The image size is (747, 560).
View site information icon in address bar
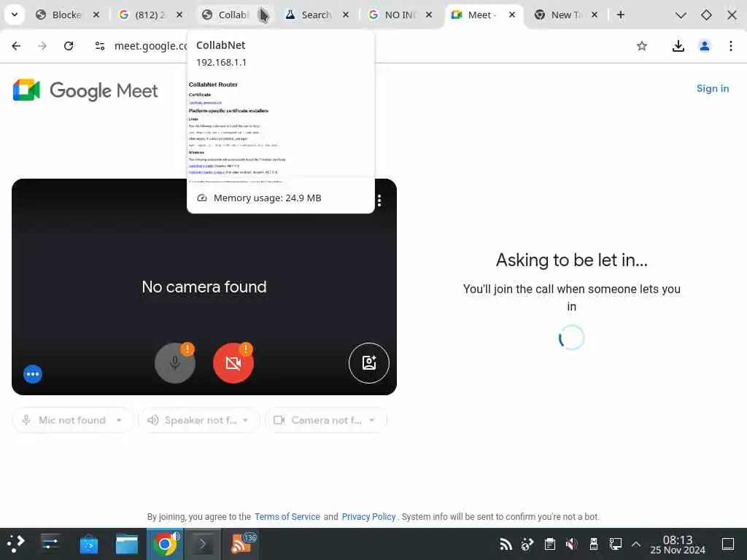[x=99, y=46]
